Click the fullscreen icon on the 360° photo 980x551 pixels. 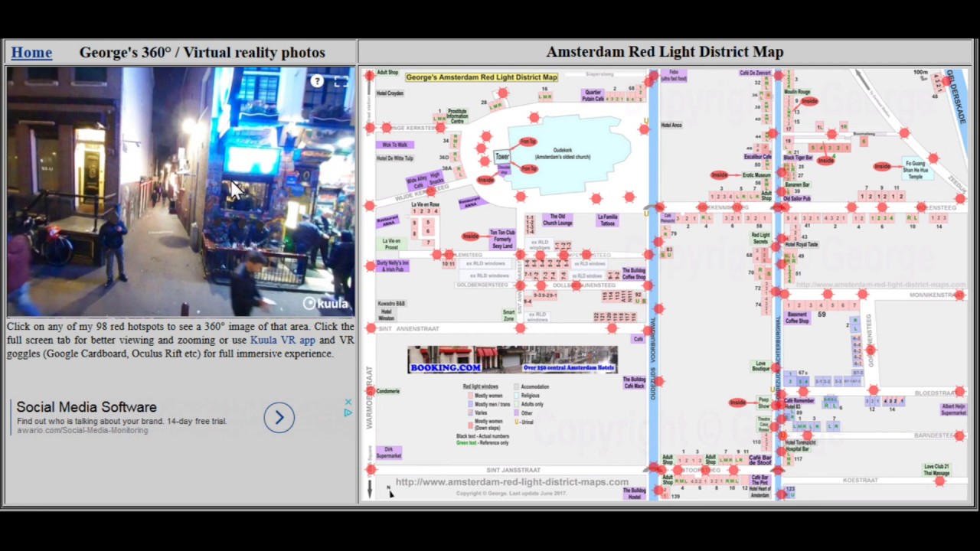coord(341,81)
